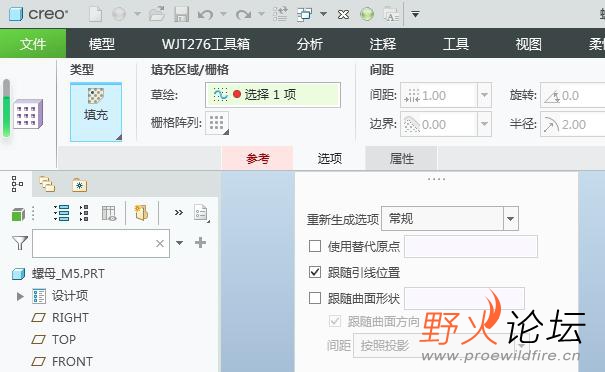This screenshot has height=372, width=605.
Task: Click the Windows switch icon
Action: pos(304,15)
